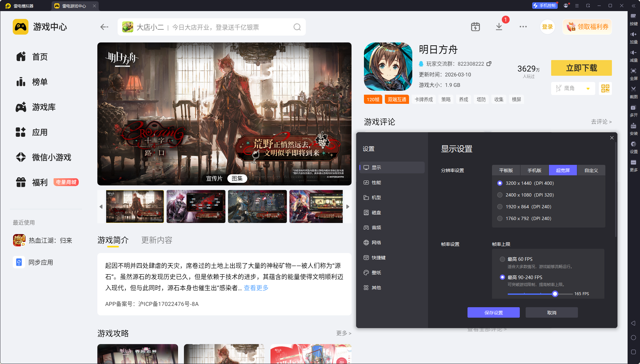Click the 保存设置 button
This screenshot has width=640, height=364.
493,312
